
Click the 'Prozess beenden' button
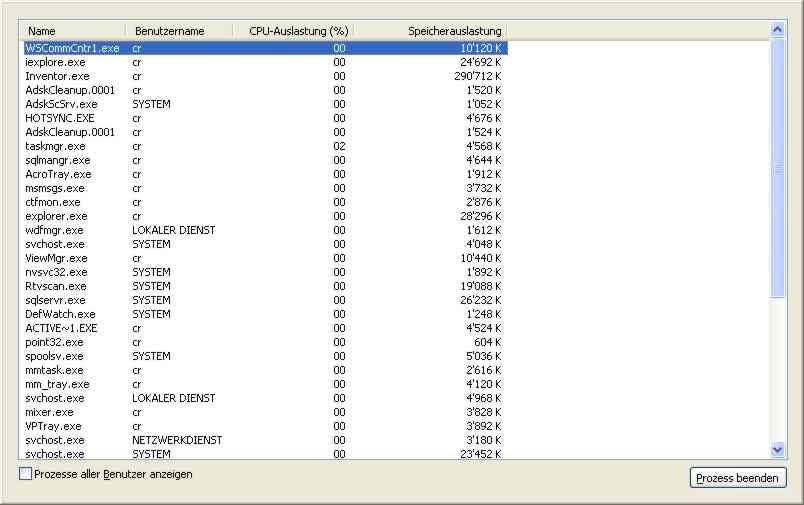coord(738,478)
